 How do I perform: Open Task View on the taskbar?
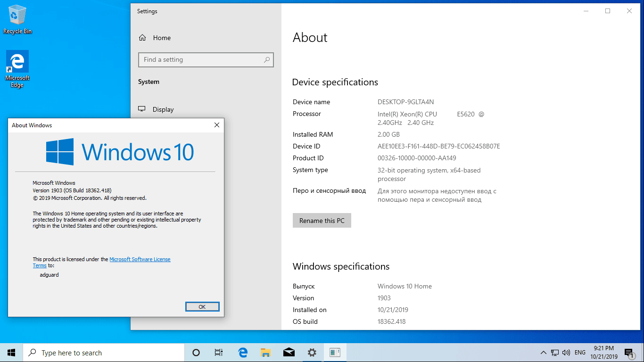click(x=219, y=353)
